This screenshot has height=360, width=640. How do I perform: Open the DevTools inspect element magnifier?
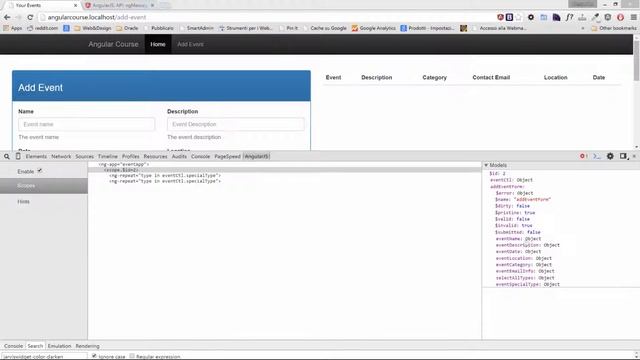(7, 156)
